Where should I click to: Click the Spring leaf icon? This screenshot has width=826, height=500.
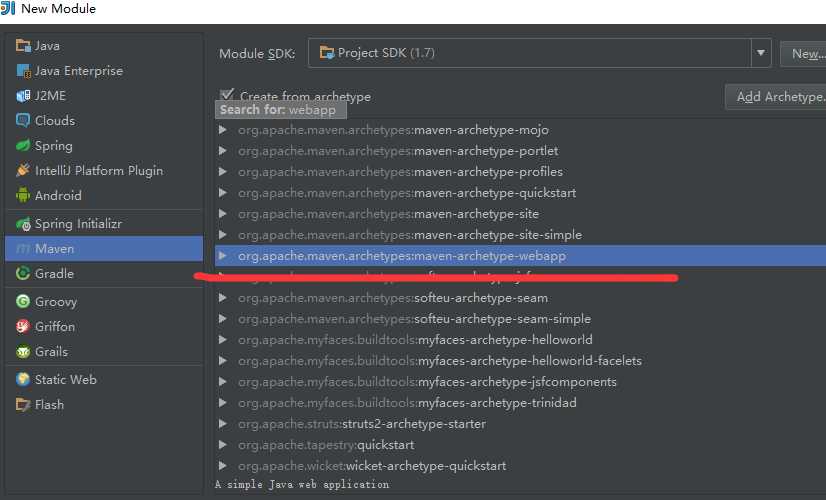tap(23, 145)
